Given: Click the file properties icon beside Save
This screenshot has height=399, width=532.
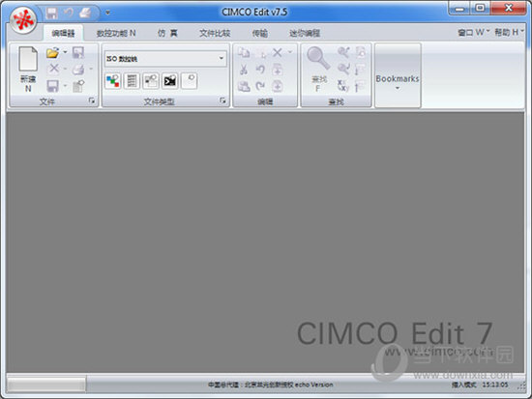Looking at the screenshot, I should click(78, 86).
